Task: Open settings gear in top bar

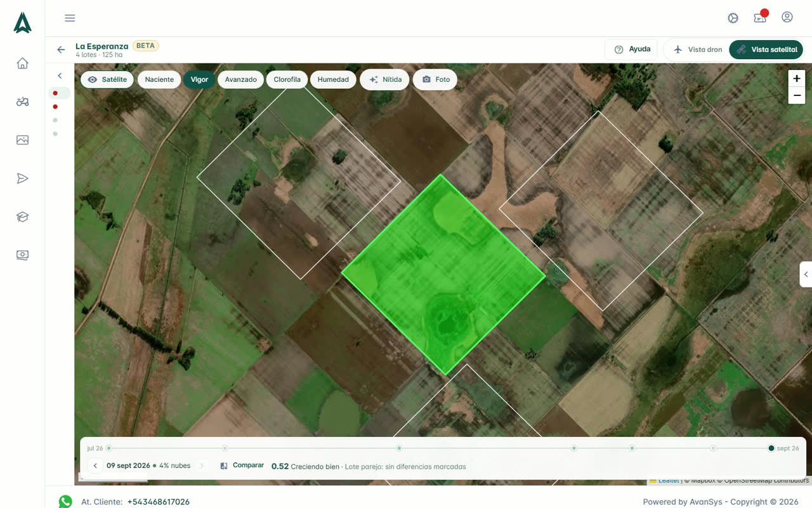Action: [x=733, y=18]
